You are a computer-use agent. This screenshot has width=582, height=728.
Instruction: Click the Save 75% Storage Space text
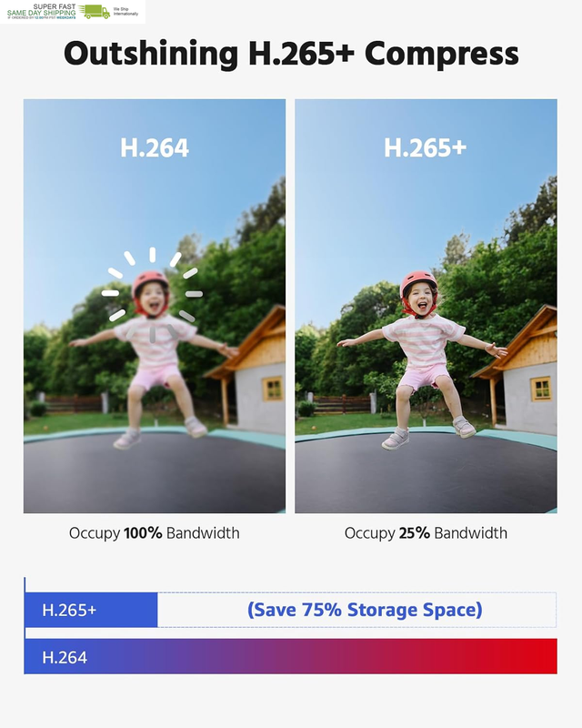coord(365,610)
